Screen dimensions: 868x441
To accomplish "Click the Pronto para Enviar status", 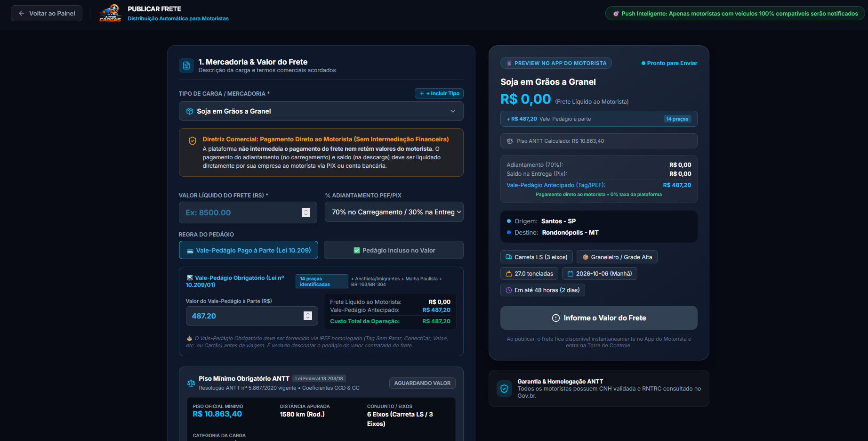I will (x=669, y=63).
